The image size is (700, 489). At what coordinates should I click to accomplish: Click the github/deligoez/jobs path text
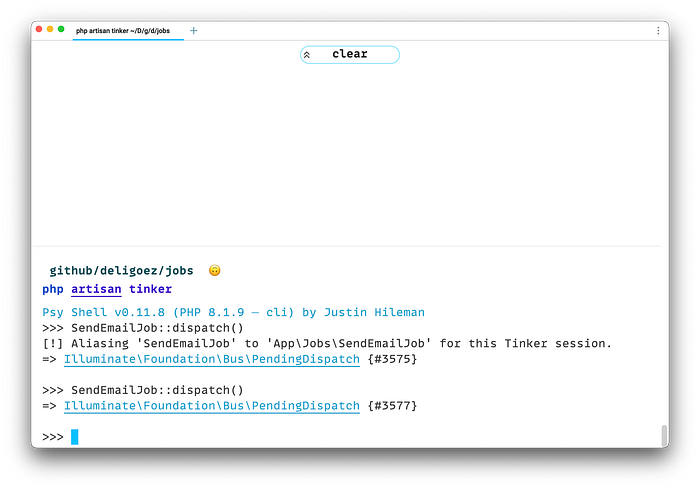(121, 271)
